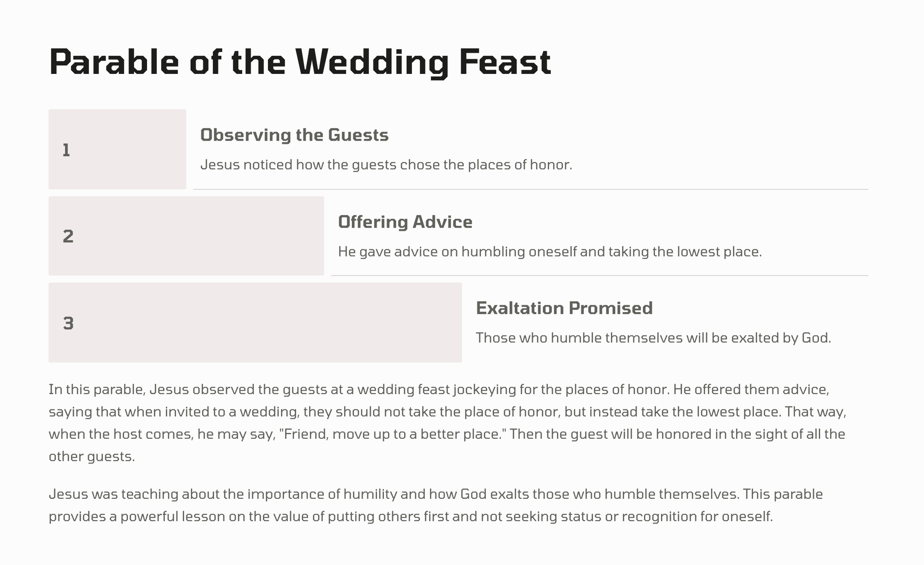Click the "Observing the Guests" heading
924x565 pixels.
click(294, 135)
